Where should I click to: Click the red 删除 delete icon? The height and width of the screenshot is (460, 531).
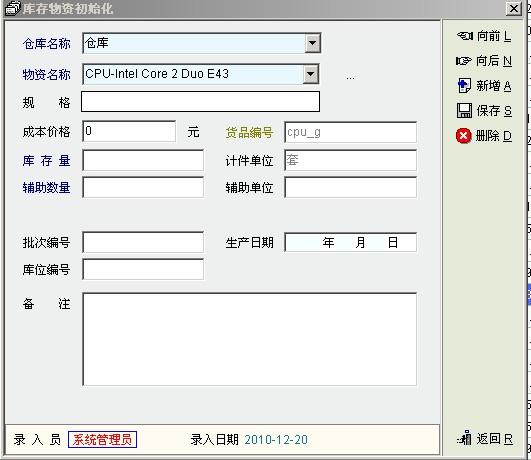pos(464,136)
